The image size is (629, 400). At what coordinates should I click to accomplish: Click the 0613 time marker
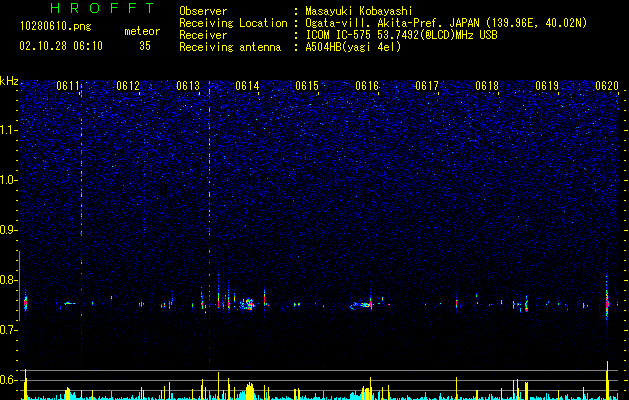coord(188,86)
